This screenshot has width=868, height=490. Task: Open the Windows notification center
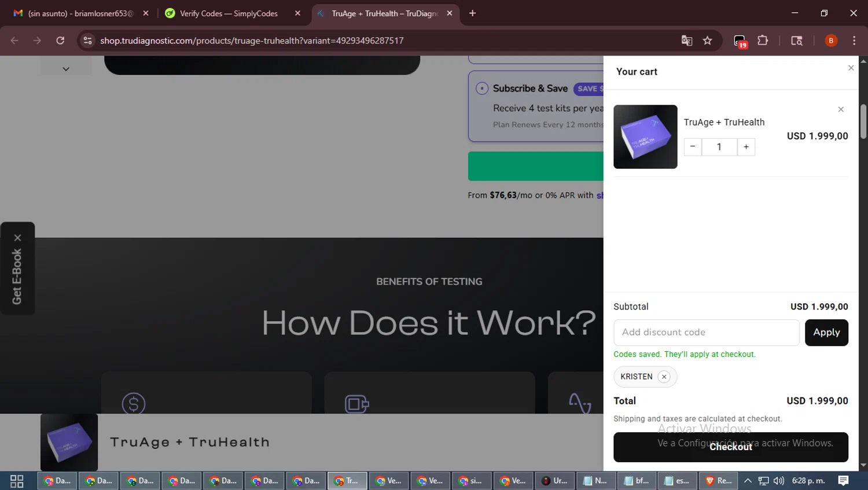(843, 481)
